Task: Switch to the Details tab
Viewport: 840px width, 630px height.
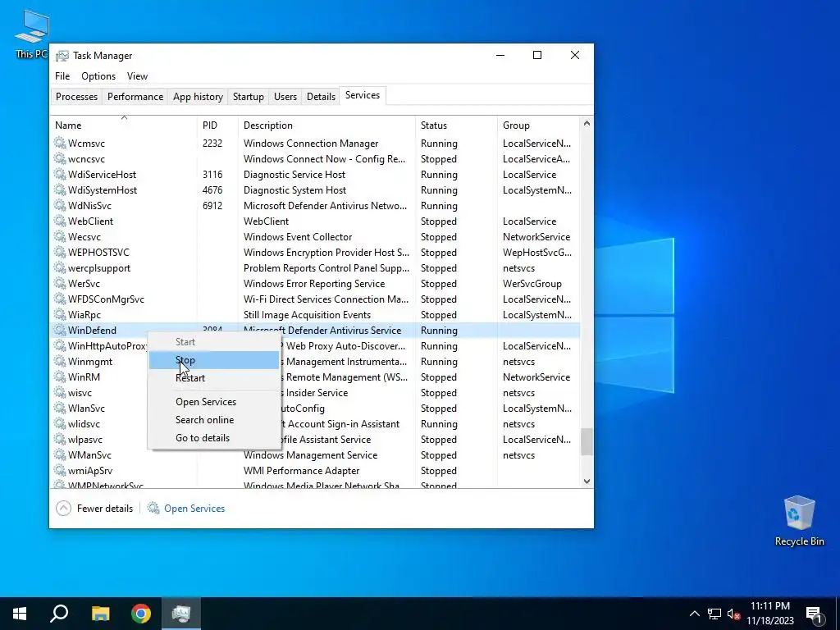Action: pos(321,97)
